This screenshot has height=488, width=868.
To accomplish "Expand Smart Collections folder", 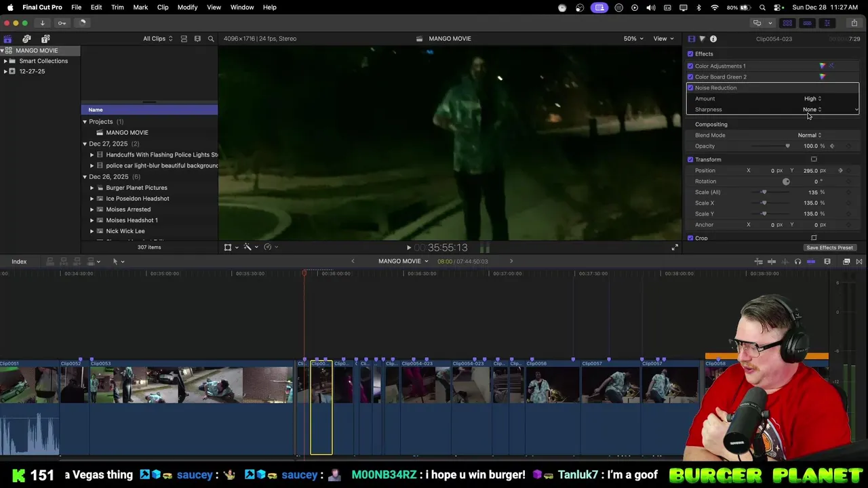I will 5,61.
